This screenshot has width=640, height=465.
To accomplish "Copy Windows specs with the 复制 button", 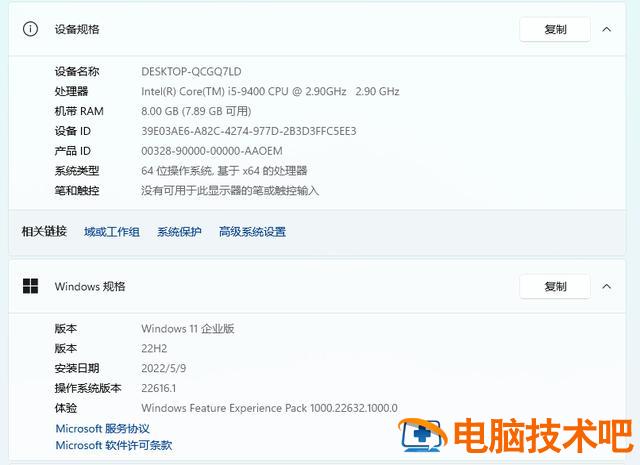I will [555, 287].
